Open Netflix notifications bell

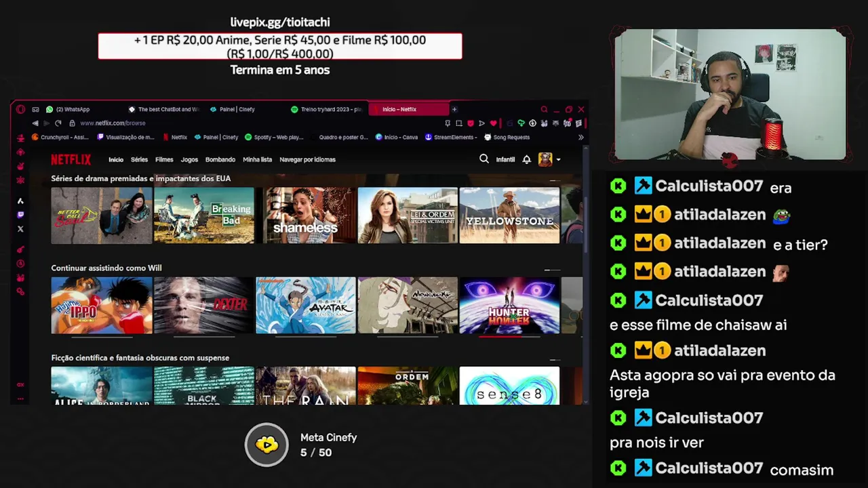click(526, 159)
